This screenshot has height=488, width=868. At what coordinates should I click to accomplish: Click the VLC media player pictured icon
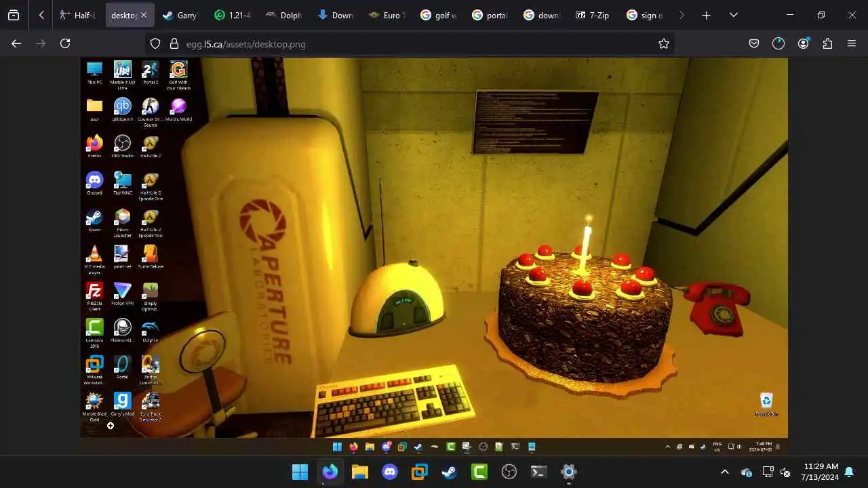tap(94, 259)
